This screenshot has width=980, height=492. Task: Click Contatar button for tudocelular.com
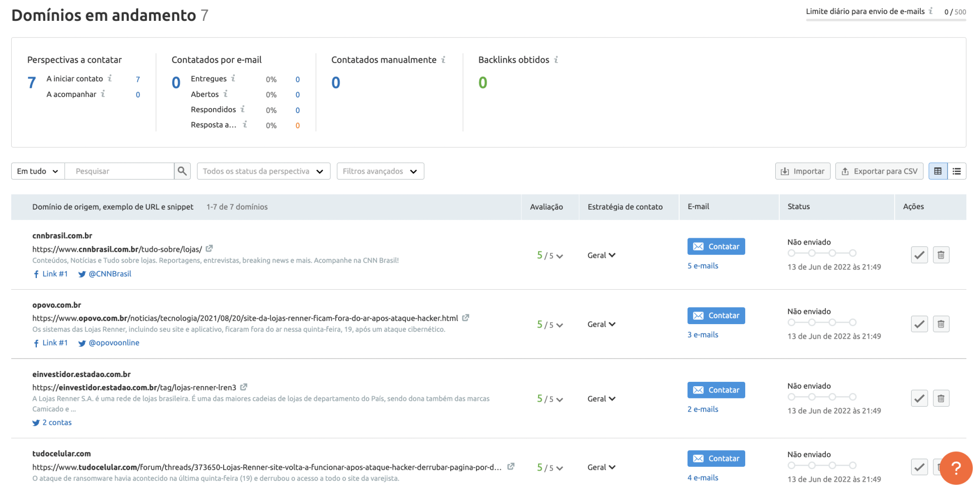(716, 459)
